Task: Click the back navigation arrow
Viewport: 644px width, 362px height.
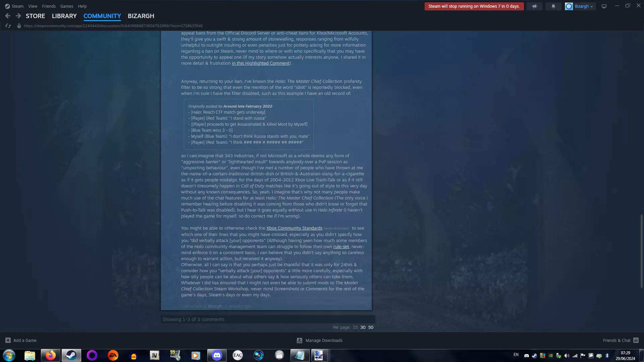Action: (x=8, y=16)
